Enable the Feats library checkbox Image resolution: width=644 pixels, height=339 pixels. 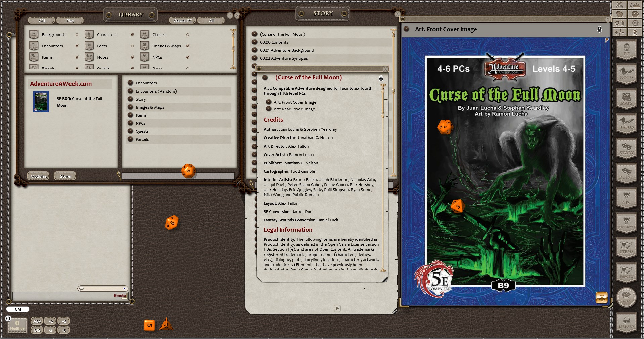[132, 46]
